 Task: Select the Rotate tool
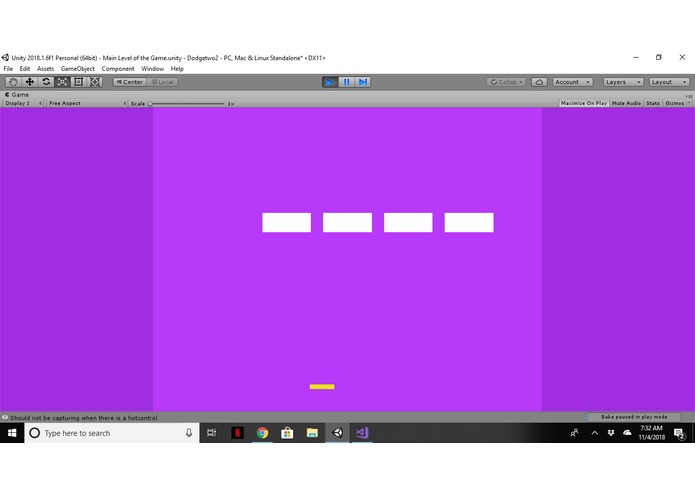(x=46, y=82)
